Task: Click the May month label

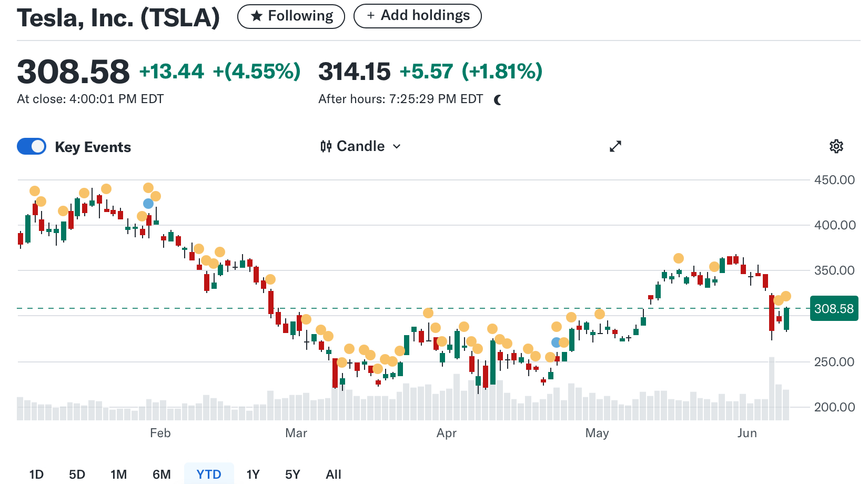Action: coord(597,433)
